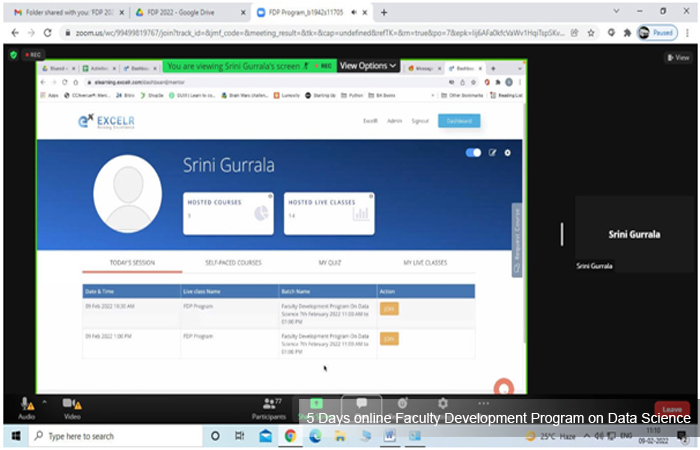Expand the audio options caret
Screen dimensions: 700x450
[44, 402]
